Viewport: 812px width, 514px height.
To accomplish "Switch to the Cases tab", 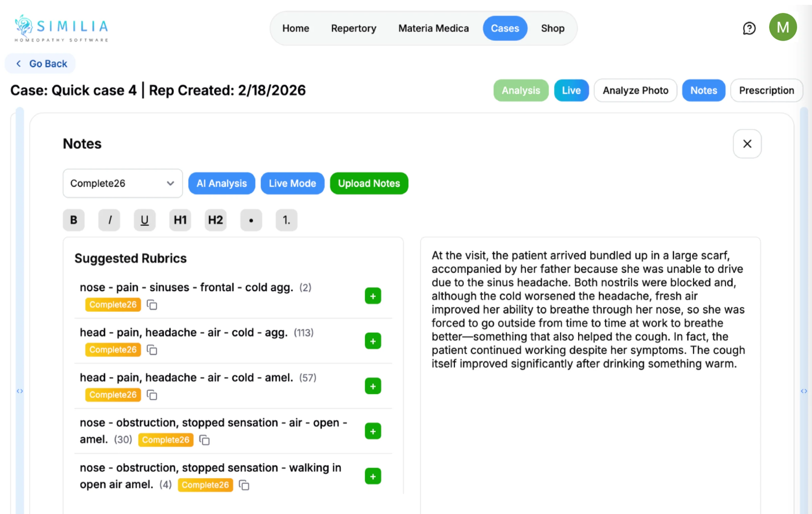I will point(505,28).
